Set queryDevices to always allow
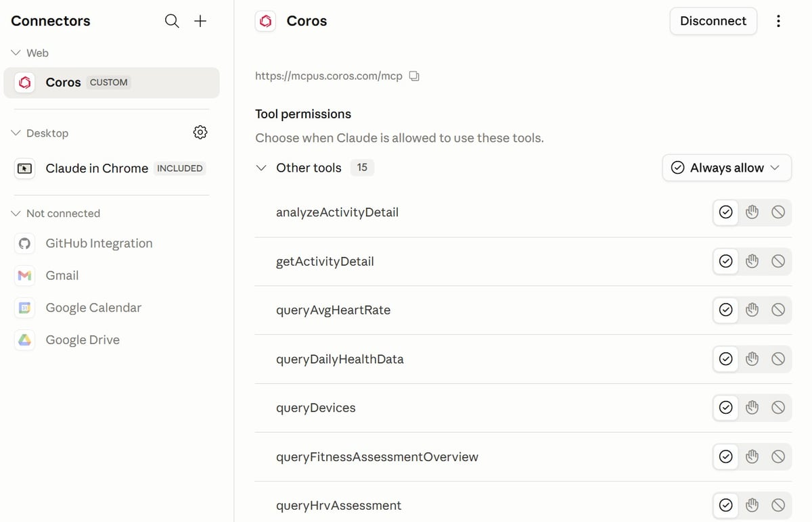 (x=725, y=408)
